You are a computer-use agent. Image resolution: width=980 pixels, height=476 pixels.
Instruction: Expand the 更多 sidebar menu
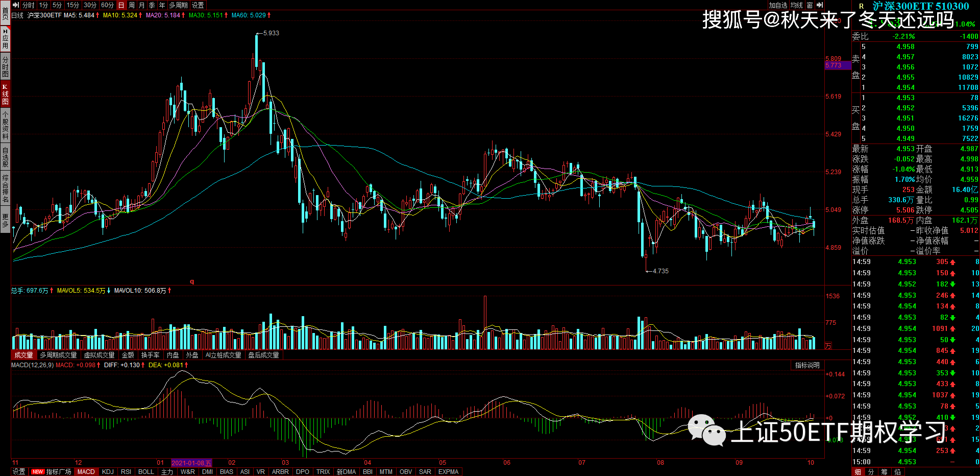coord(5,220)
